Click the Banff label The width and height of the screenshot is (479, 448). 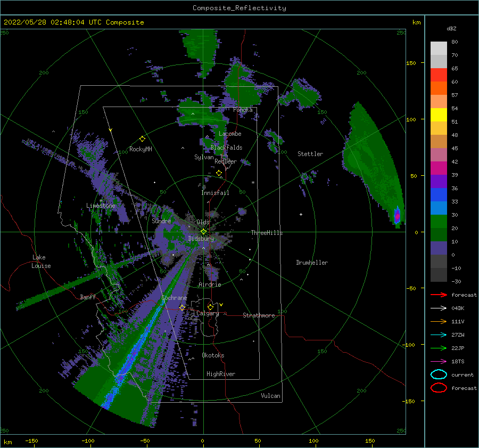[x=88, y=297]
